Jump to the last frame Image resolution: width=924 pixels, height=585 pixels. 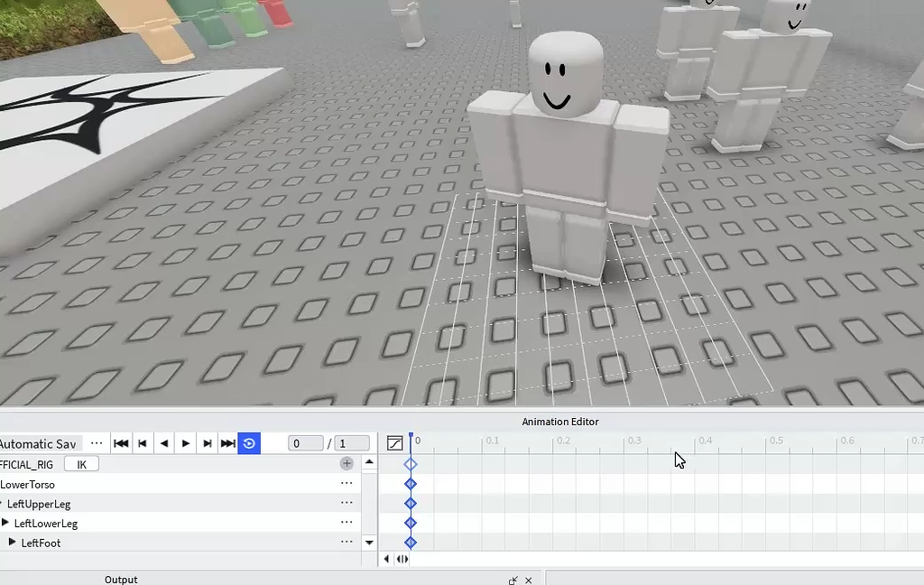(x=227, y=442)
